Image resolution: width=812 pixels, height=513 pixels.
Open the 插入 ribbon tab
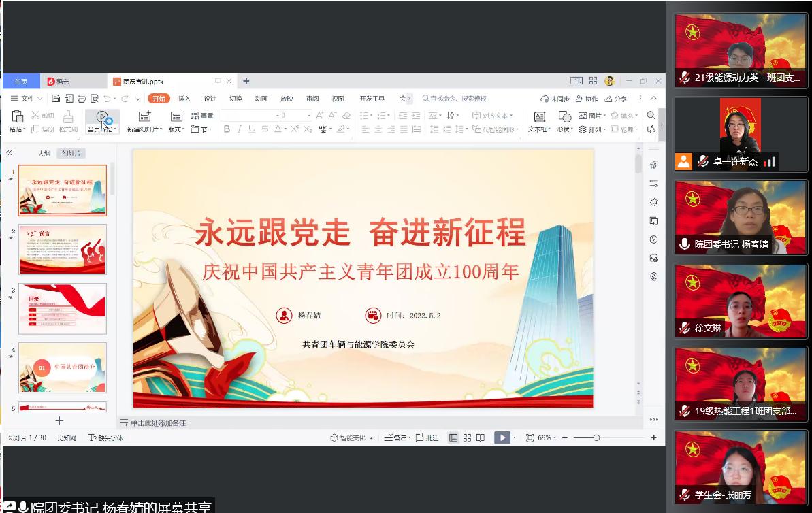pyautogui.click(x=184, y=99)
